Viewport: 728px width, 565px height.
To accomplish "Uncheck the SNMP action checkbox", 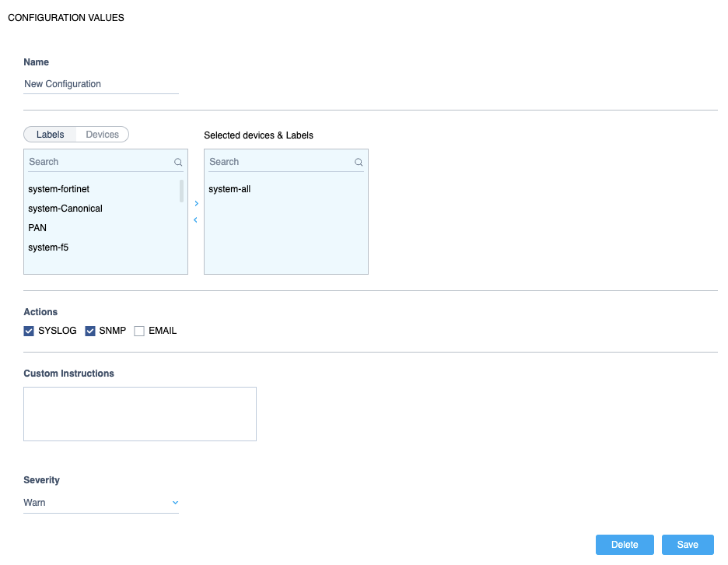I will tap(90, 331).
